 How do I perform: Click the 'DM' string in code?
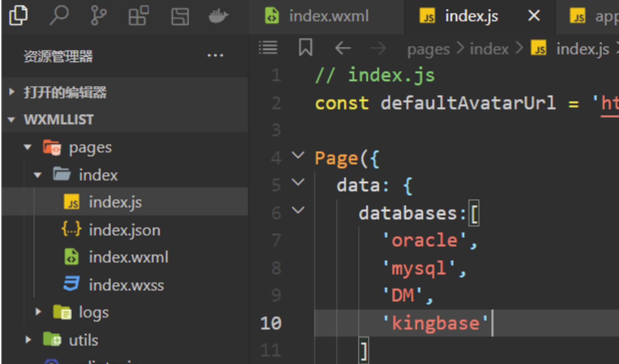coord(402,296)
